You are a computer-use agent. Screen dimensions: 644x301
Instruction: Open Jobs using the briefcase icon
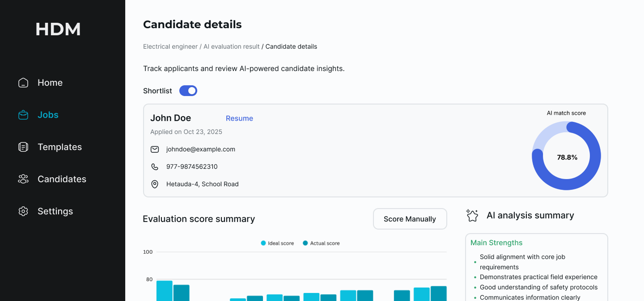pyautogui.click(x=23, y=115)
